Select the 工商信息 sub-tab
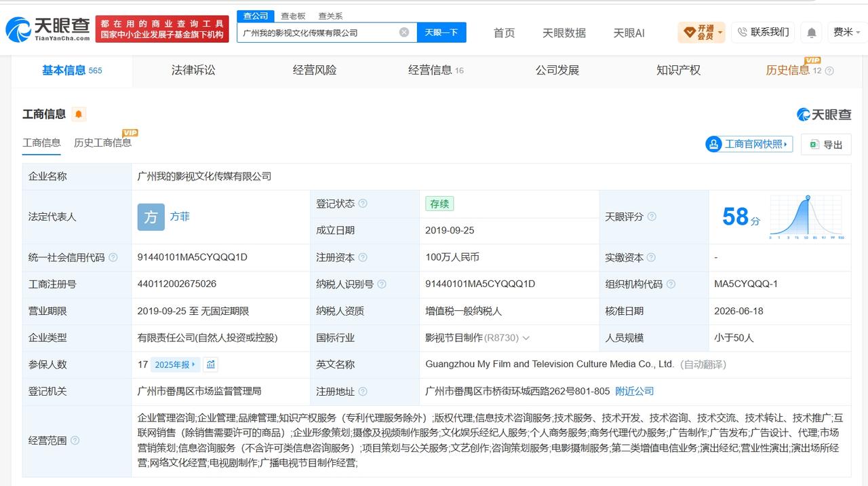868x486 pixels. (x=41, y=143)
